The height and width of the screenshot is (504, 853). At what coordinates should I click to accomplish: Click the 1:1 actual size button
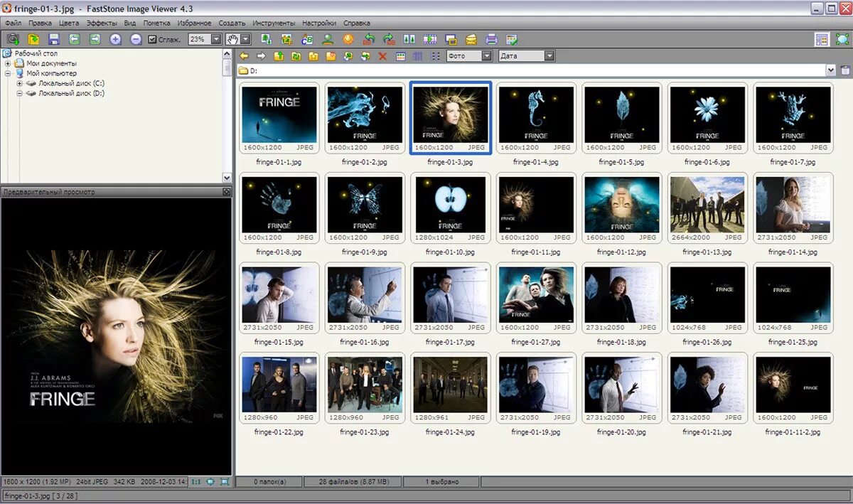(195, 481)
